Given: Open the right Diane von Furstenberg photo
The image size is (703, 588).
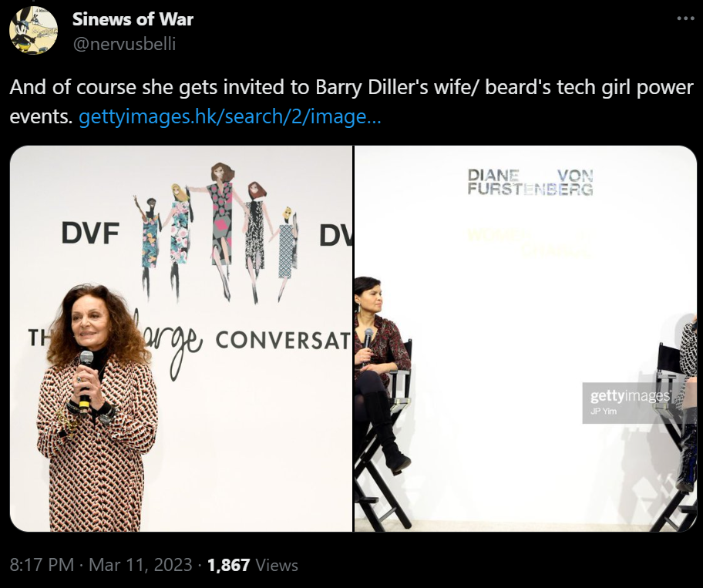Looking at the screenshot, I should click(x=526, y=339).
